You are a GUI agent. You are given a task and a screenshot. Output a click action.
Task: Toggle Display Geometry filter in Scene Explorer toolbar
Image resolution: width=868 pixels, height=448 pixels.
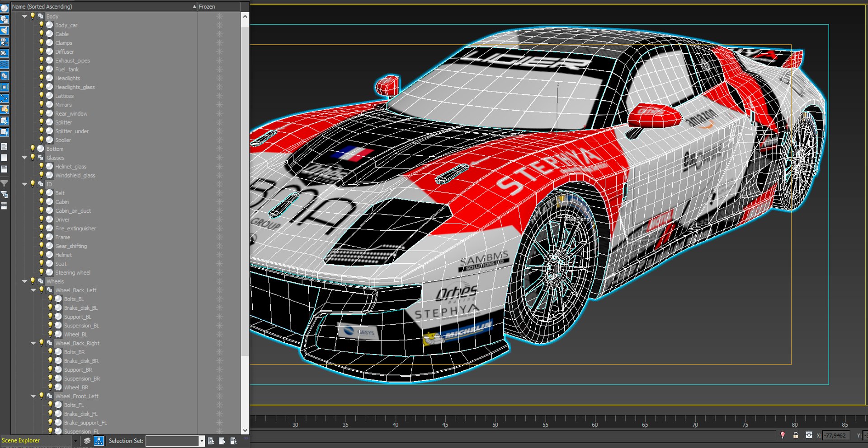(4, 8)
